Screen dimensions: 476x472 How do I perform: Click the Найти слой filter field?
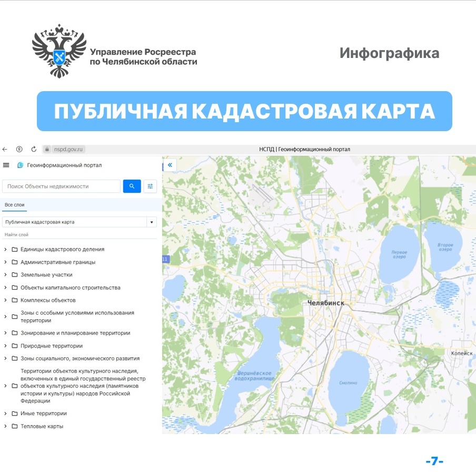tap(79, 234)
